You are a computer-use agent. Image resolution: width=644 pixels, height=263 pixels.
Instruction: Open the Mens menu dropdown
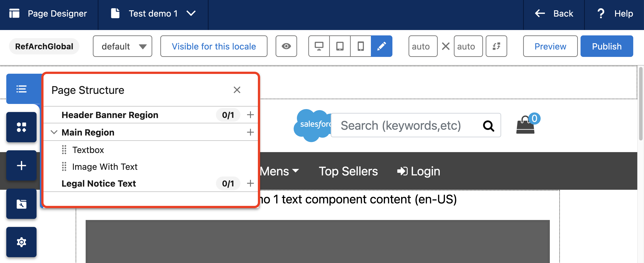click(279, 171)
